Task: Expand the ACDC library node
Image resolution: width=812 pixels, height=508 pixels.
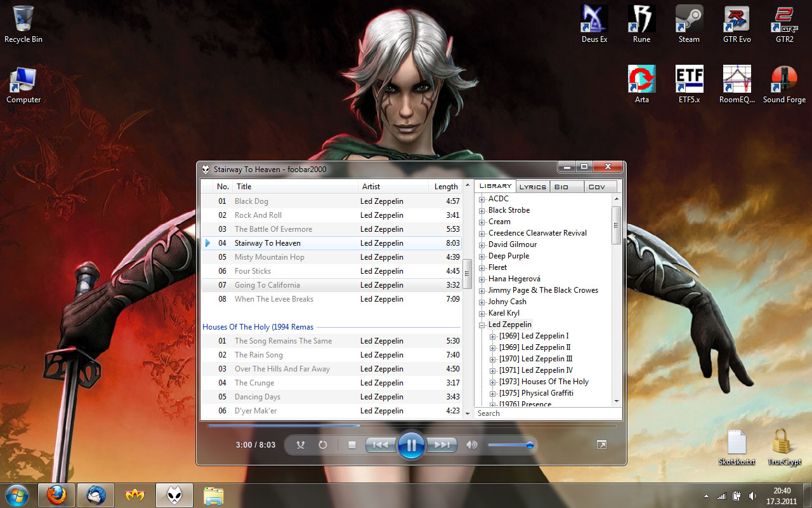Action: click(482, 199)
